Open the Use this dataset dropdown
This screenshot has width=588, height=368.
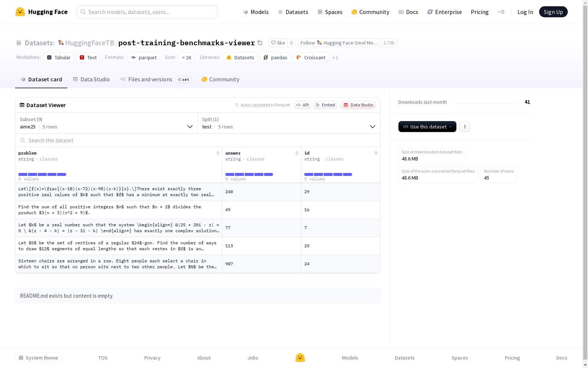point(427,127)
